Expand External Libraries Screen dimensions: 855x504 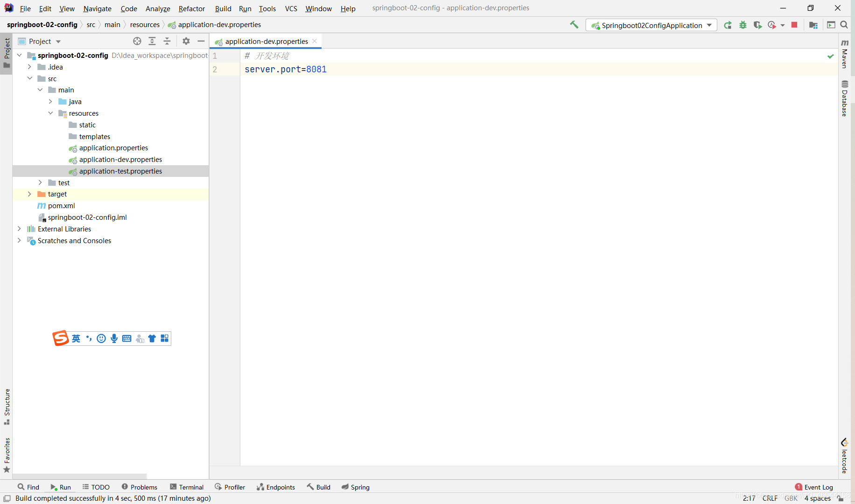coord(19,229)
